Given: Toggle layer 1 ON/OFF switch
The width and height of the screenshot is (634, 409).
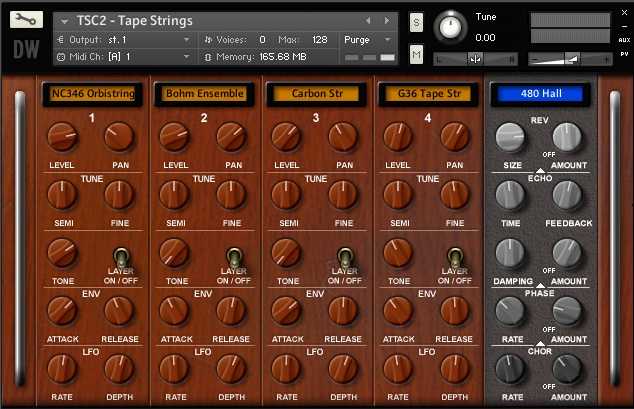Looking at the screenshot, I should 120,256.
